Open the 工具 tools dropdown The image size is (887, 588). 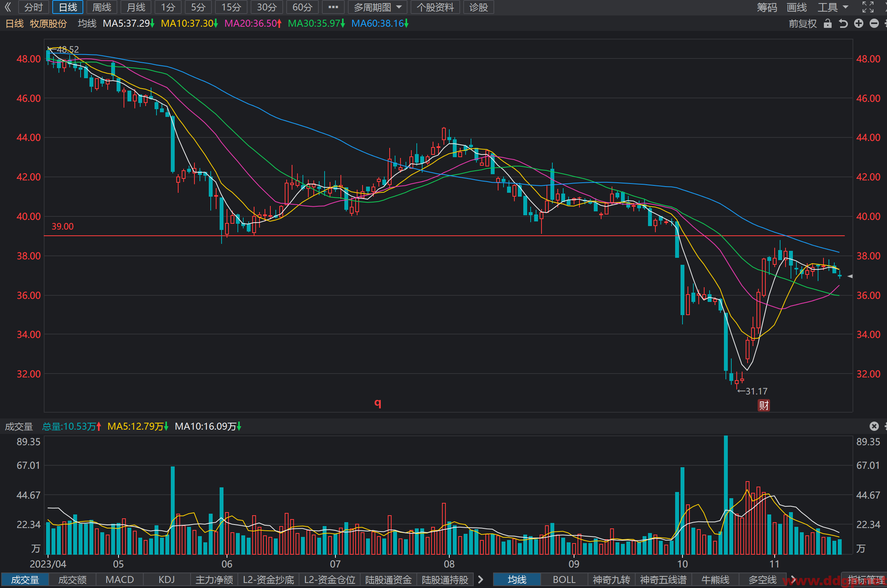coord(833,7)
